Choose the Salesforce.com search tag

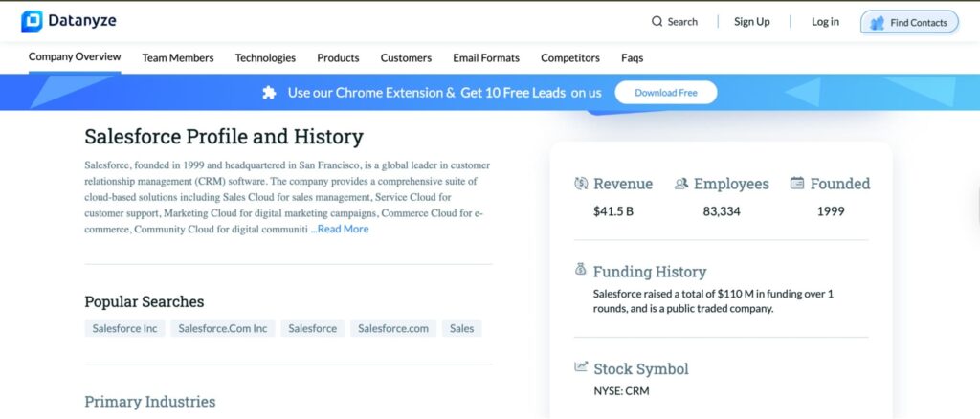(x=393, y=328)
